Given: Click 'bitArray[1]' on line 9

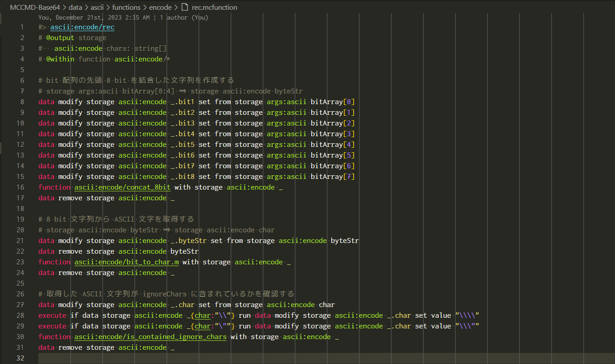Looking at the screenshot, I should (x=333, y=113).
